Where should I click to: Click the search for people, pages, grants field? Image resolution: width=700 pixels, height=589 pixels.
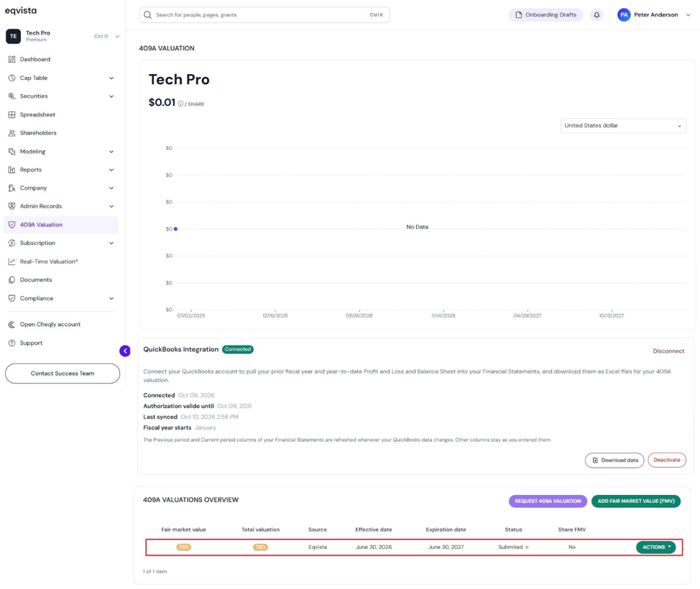tap(264, 14)
